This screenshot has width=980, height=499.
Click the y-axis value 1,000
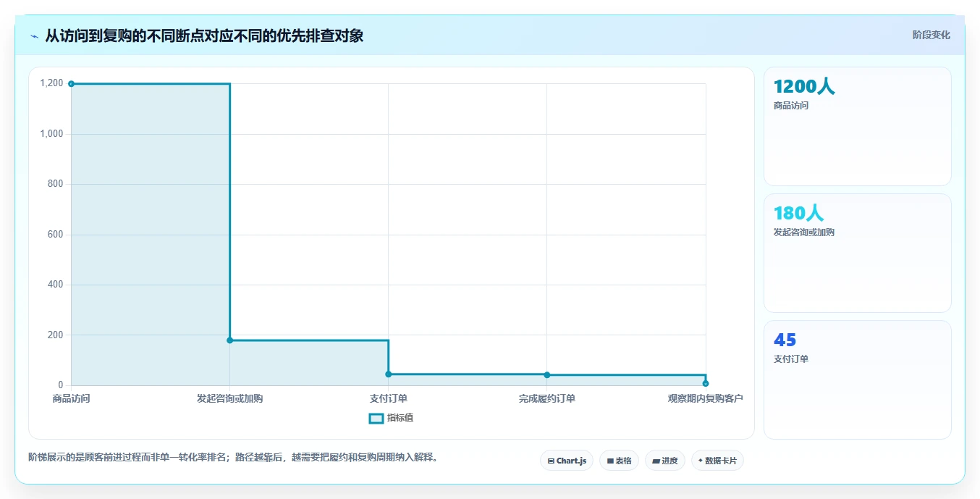coord(52,134)
